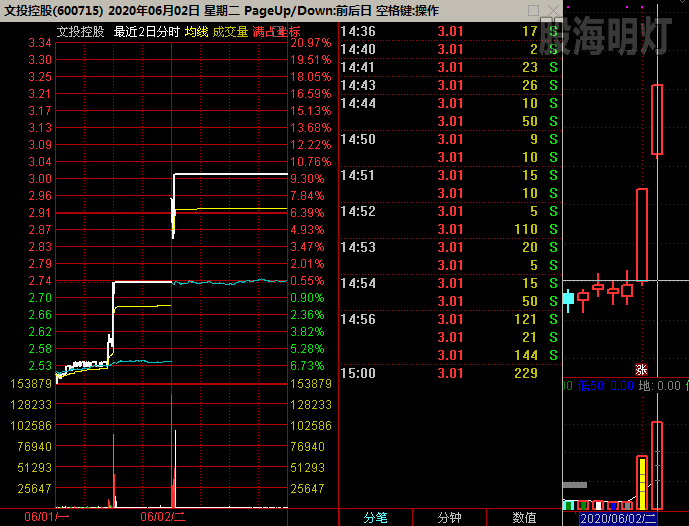Click the trade volume 121

coord(526,319)
